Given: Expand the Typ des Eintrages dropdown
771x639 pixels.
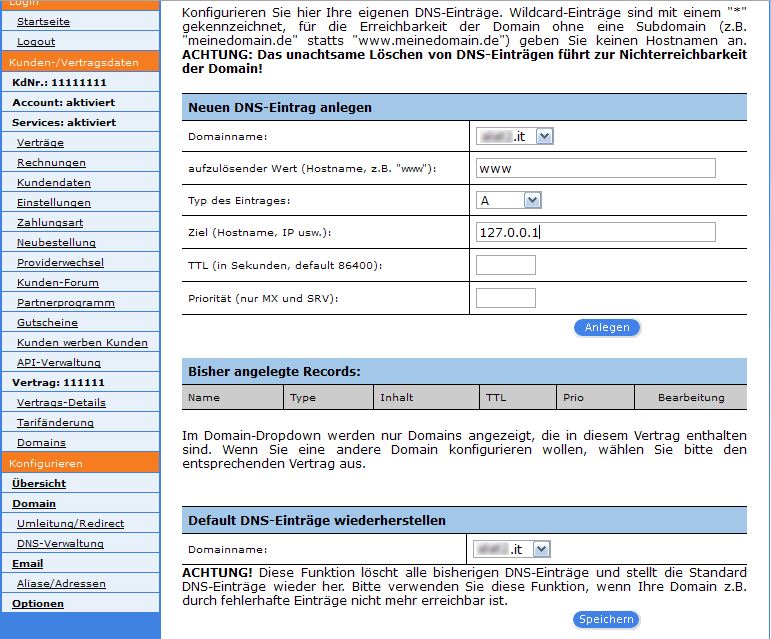Looking at the screenshot, I should point(508,200).
